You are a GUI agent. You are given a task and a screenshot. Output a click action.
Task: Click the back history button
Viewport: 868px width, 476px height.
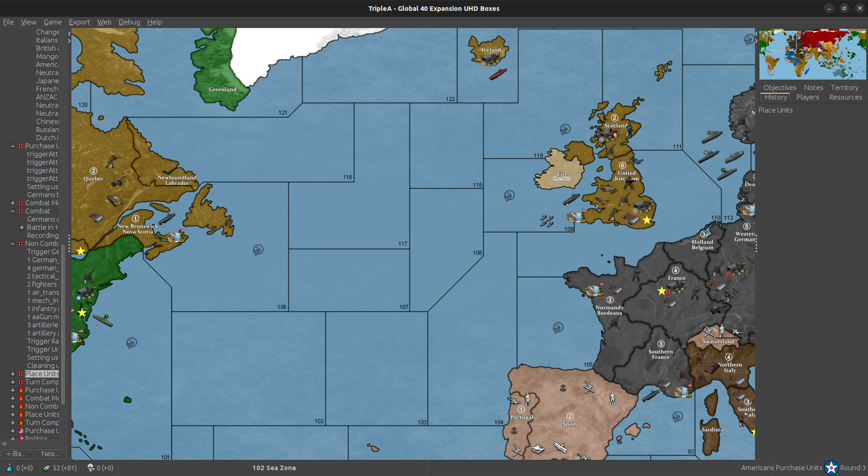coord(17,453)
